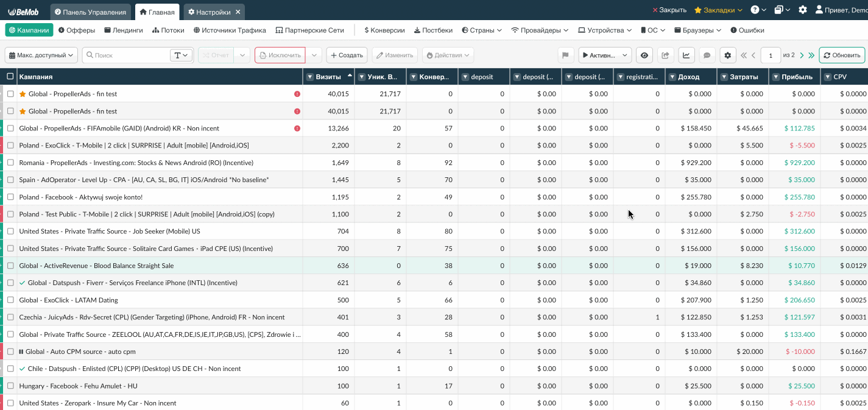Click the Закрыть button in the top bar
This screenshot has height=410, width=868.
669,10
